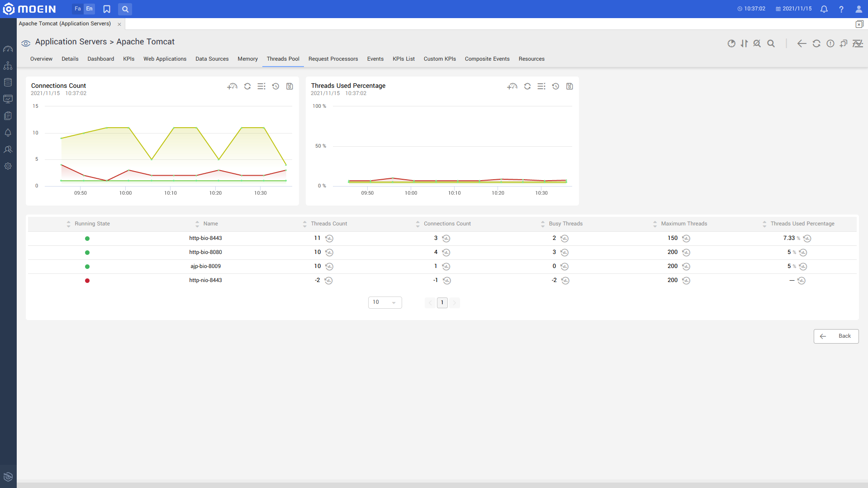The width and height of the screenshot is (868, 488).
Task: Open database icon in left sidebar
Action: pyautogui.click(x=8, y=82)
